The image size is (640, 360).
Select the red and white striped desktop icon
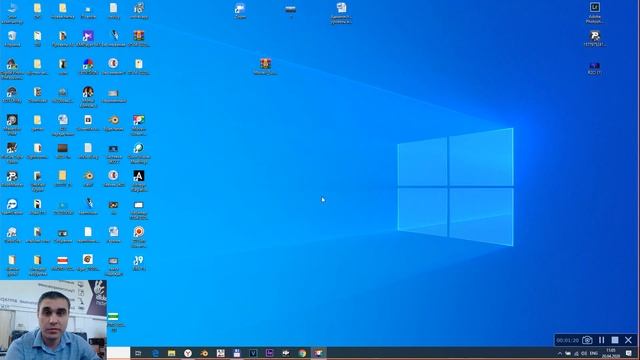pos(62,263)
